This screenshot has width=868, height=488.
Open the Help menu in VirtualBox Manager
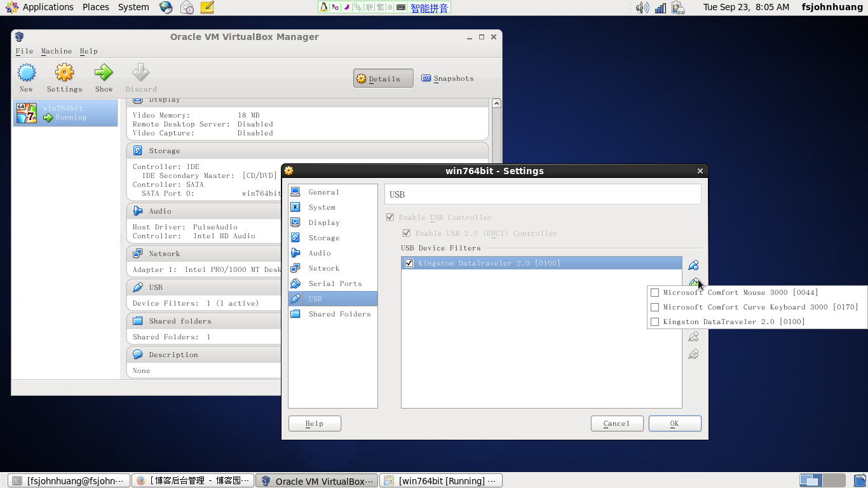click(88, 51)
